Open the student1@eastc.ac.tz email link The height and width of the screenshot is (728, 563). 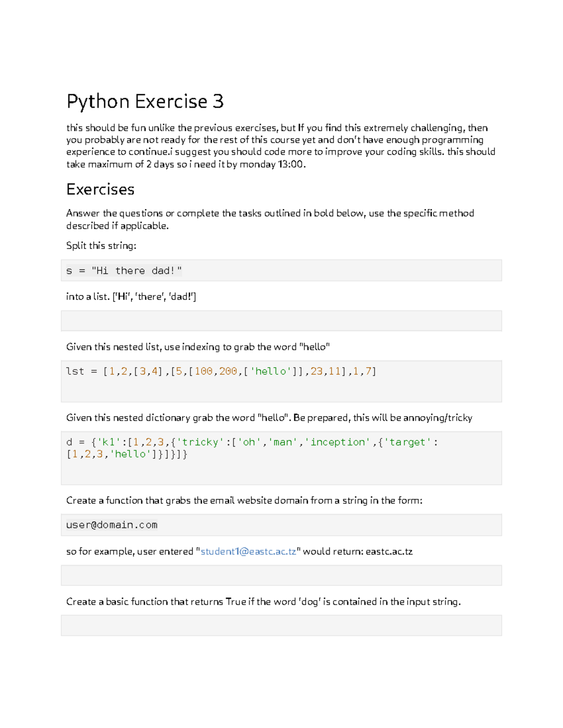click(248, 551)
